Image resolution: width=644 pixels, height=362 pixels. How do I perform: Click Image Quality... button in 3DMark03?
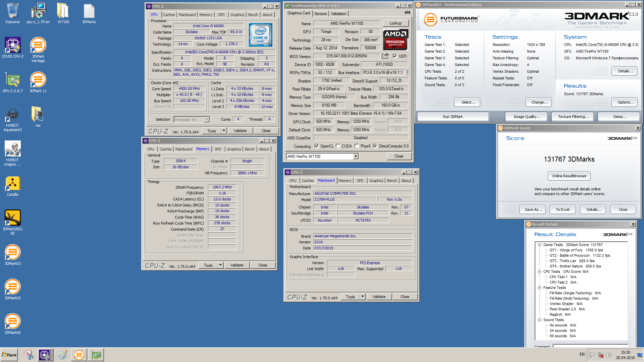tap(527, 117)
